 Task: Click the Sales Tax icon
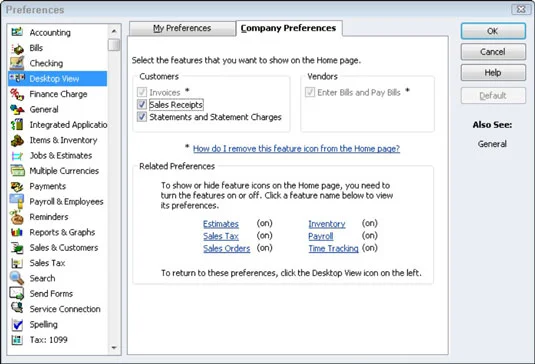(17, 263)
